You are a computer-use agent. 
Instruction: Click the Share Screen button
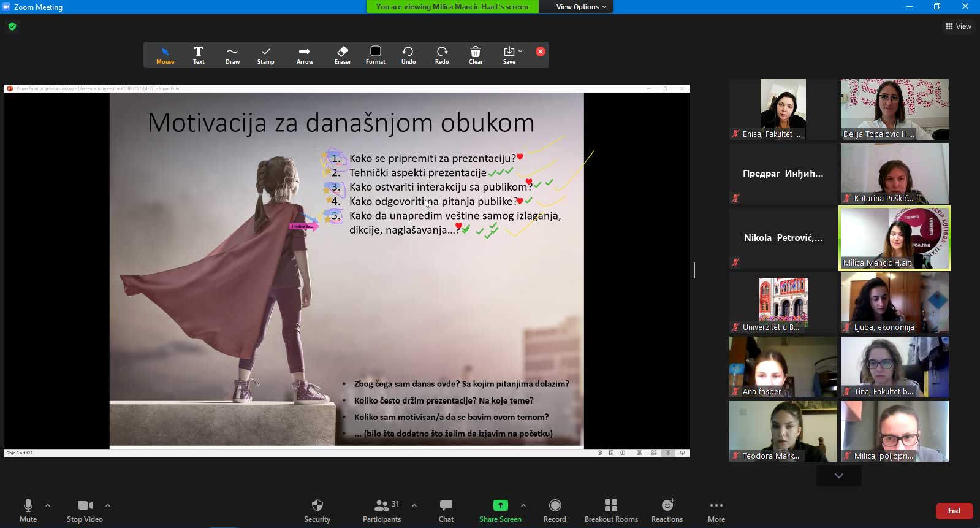click(500, 510)
